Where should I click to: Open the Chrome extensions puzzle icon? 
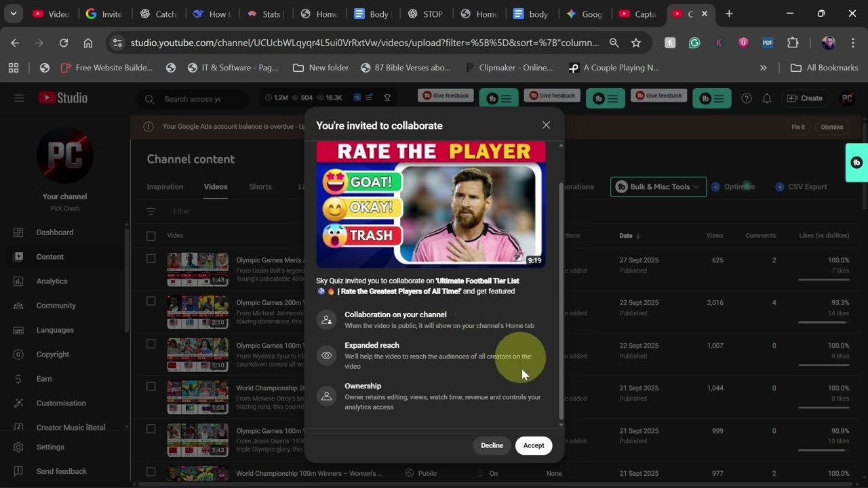(x=793, y=43)
